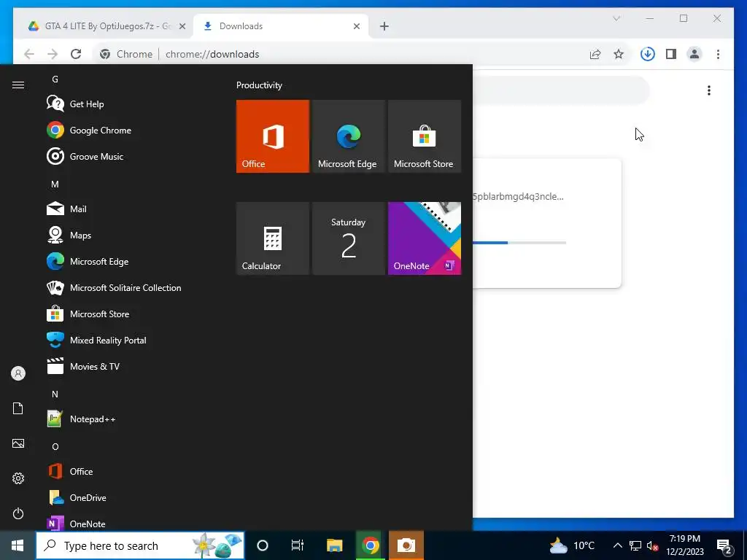Click the letter N section header

pos(55,394)
